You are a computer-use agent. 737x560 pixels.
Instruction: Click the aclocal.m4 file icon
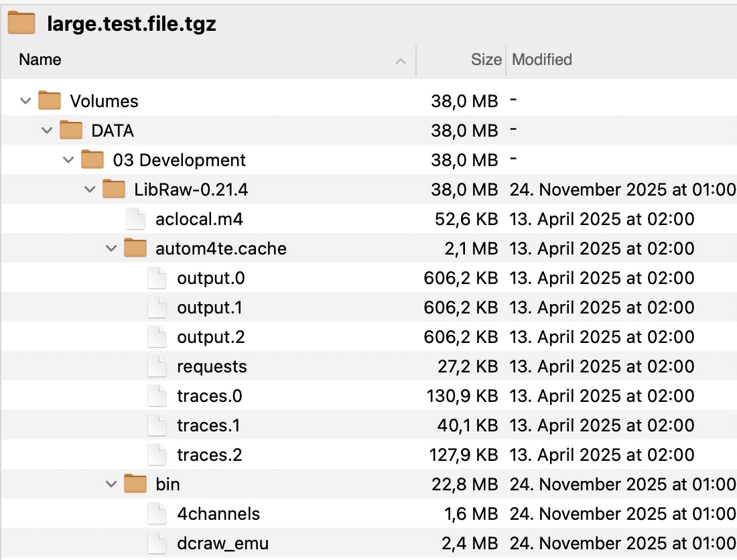pos(135,219)
